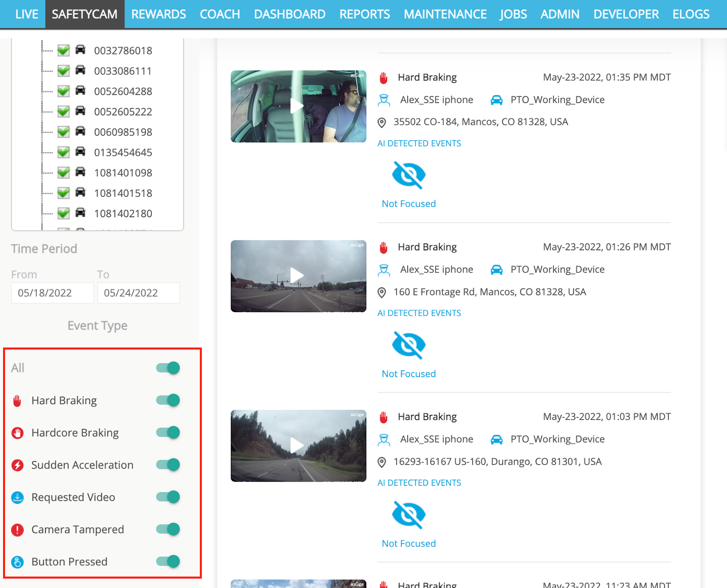Uncheck the checkbox for vehicle 0060985198

(64, 132)
